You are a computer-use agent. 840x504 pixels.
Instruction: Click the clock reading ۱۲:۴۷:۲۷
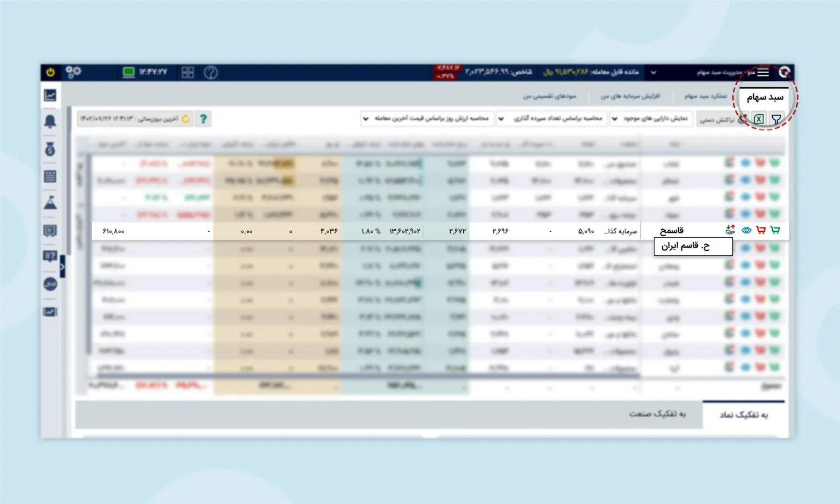[153, 72]
